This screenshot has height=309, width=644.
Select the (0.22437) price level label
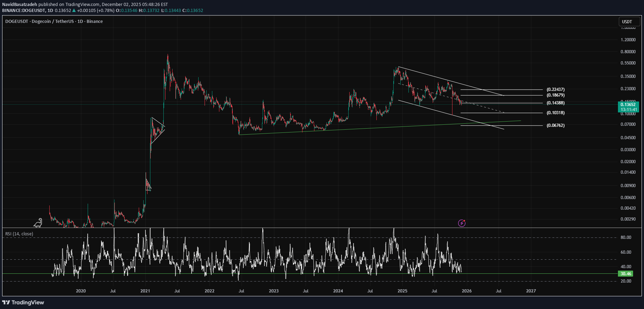(555, 89)
